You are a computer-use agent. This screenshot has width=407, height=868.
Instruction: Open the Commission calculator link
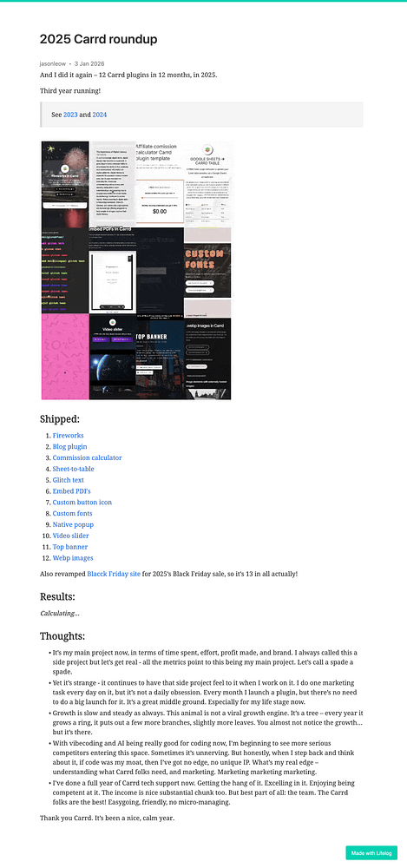pyautogui.click(x=87, y=457)
